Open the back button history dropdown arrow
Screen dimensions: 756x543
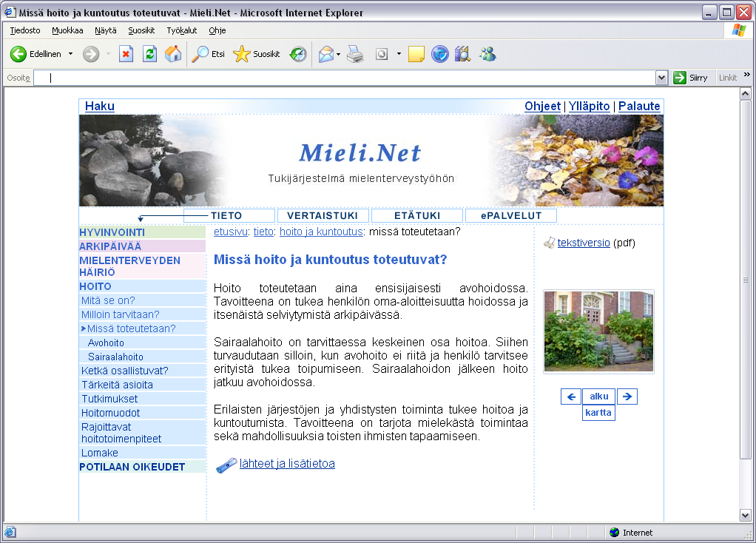[70, 54]
